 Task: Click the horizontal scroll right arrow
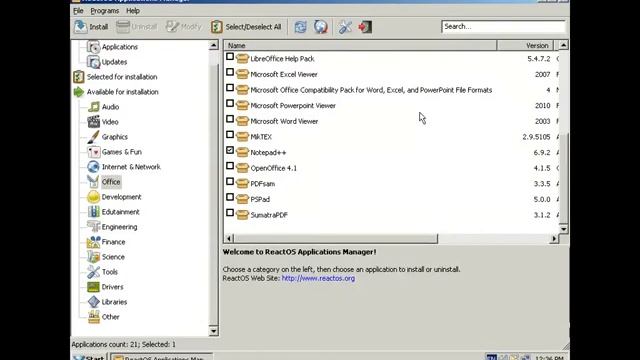click(x=554, y=238)
